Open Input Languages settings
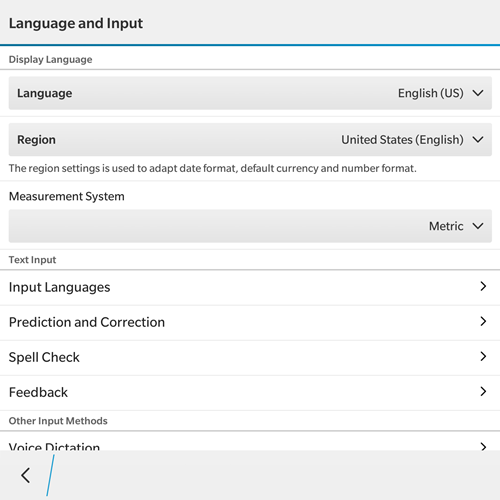The image size is (500, 500). coord(250,287)
